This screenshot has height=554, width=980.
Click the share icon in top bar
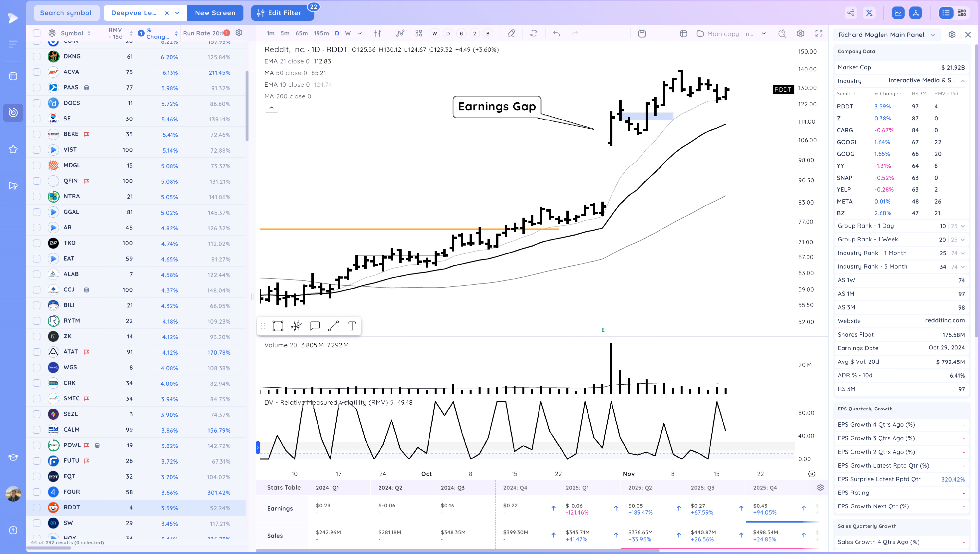pos(851,12)
